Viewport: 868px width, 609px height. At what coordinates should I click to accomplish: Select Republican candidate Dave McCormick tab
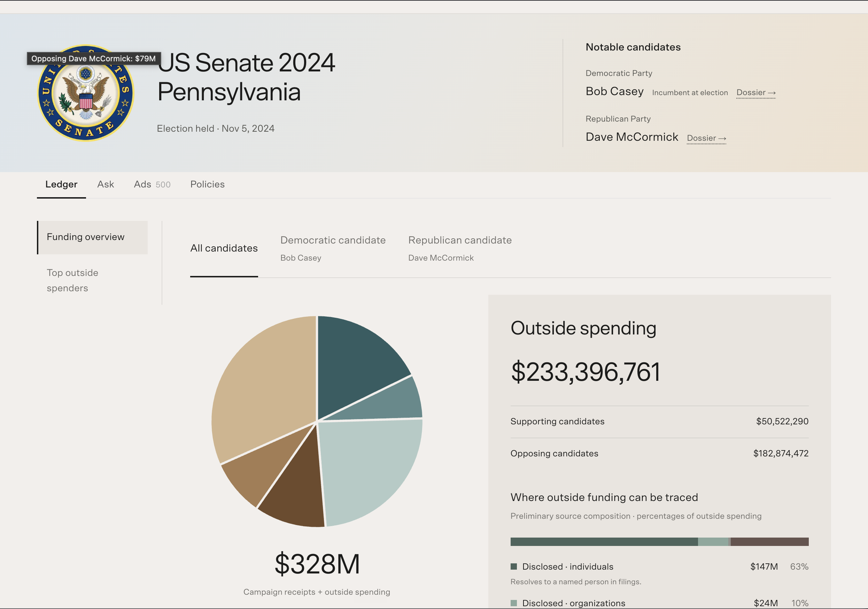(460, 248)
